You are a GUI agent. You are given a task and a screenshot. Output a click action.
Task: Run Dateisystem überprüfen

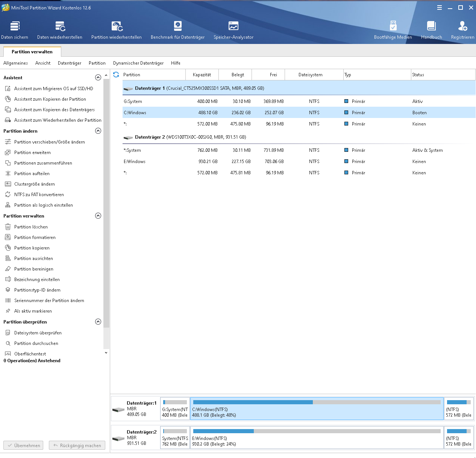point(38,333)
